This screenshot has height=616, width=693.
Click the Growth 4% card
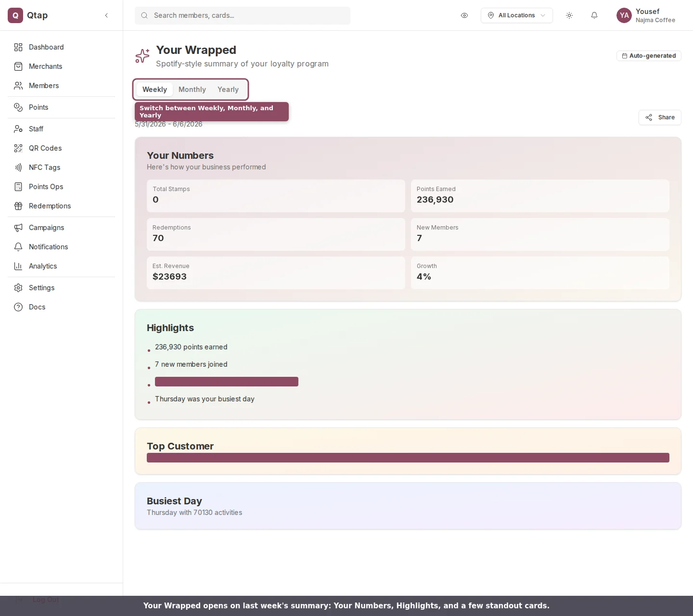540,273
